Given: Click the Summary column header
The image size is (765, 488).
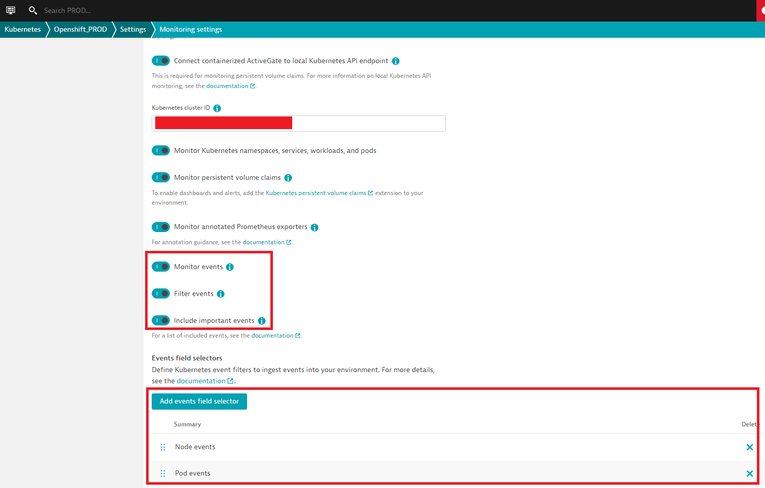Looking at the screenshot, I should [187, 424].
